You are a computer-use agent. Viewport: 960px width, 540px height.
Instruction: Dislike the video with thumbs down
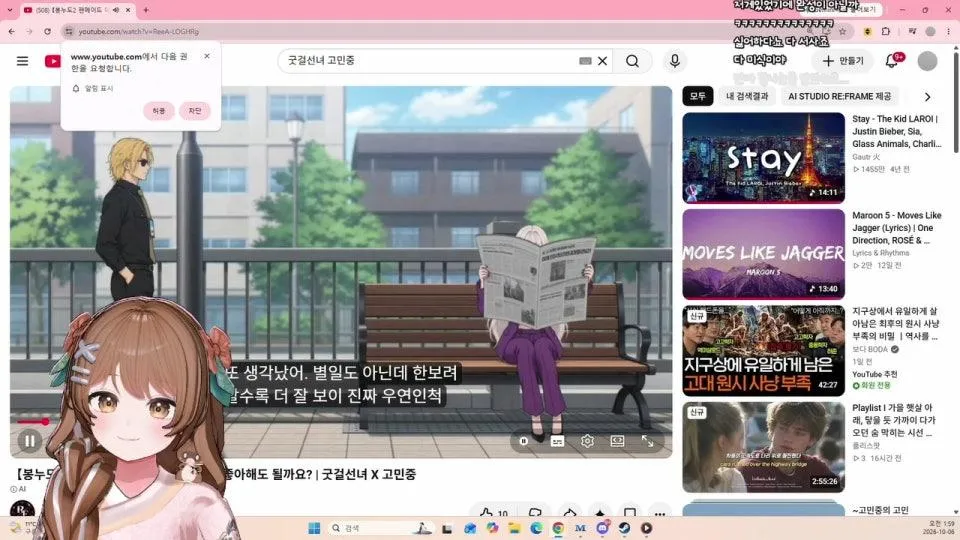(534, 513)
